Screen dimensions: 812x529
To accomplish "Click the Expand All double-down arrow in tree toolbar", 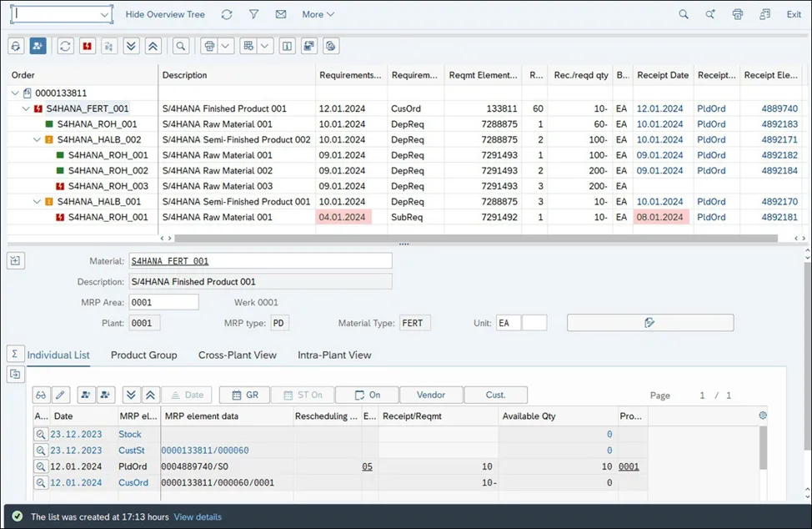I will pyautogui.click(x=131, y=46).
